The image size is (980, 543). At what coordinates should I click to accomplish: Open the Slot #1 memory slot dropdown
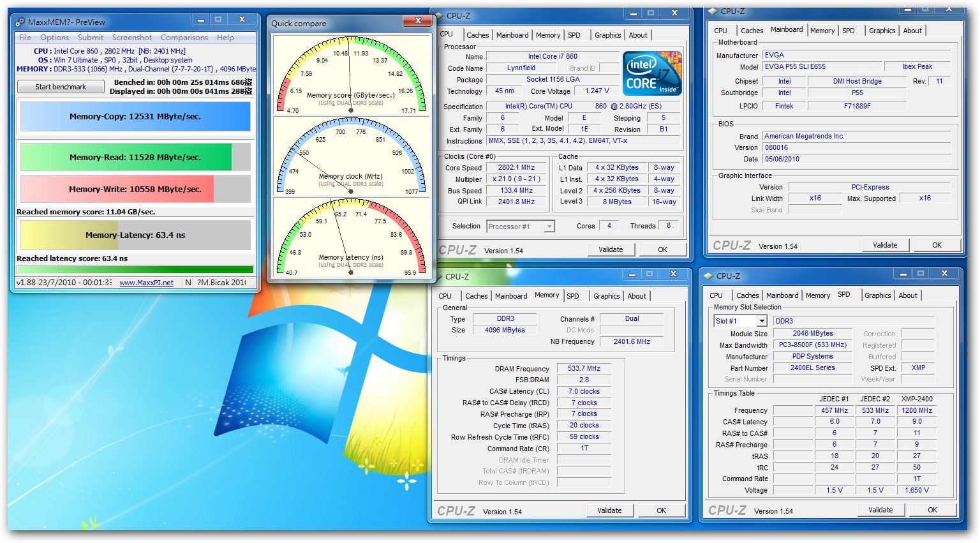tap(762, 322)
